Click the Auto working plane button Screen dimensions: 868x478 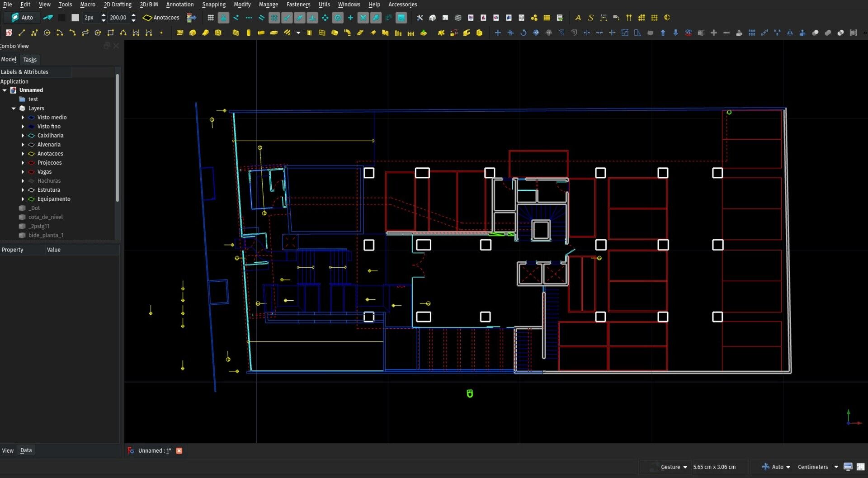click(x=21, y=18)
